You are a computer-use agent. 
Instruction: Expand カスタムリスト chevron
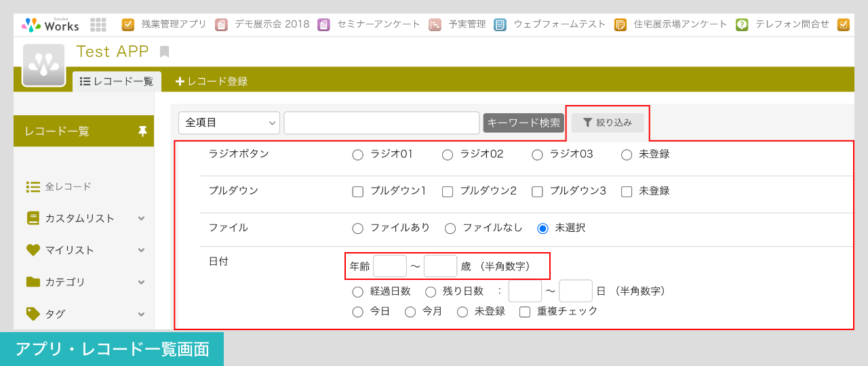[141, 218]
